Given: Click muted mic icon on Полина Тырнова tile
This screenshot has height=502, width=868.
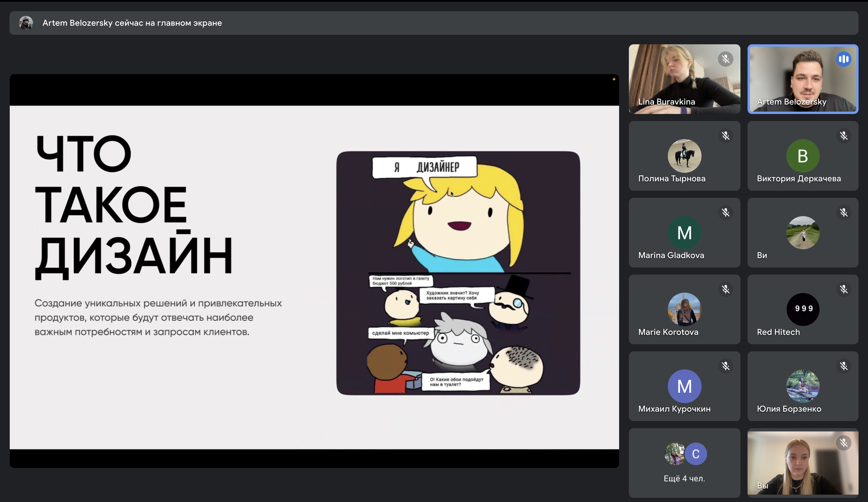Looking at the screenshot, I should coord(725,136).
